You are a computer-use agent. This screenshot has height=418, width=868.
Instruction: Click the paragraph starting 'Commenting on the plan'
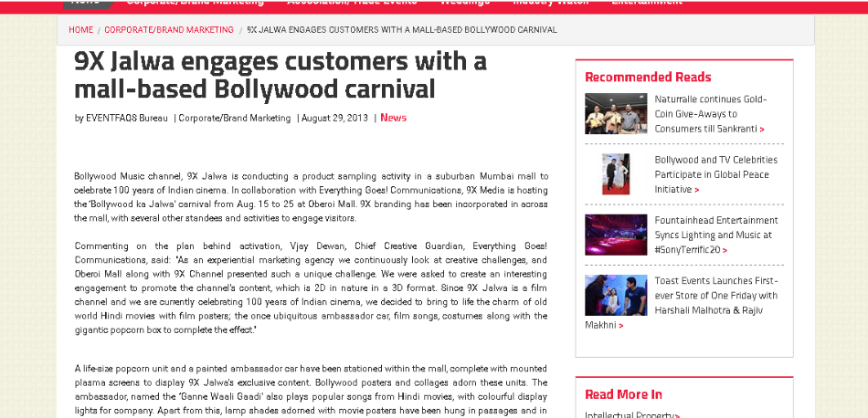(x=311, y=287)
